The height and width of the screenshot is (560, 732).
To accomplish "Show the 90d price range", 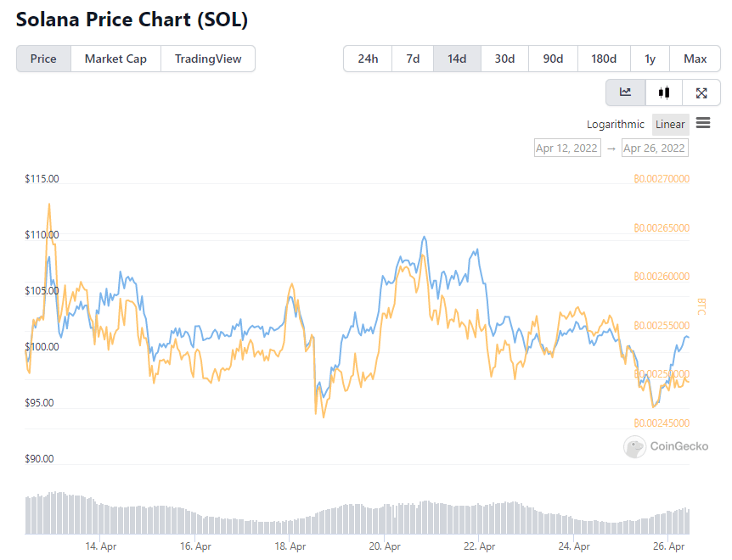I will point(553,59).
